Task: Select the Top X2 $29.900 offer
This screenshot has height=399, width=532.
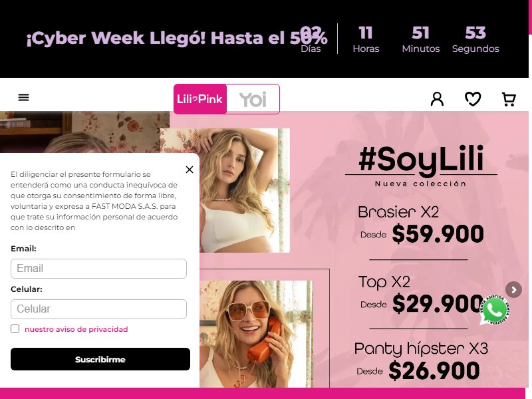Action: (x=421, y=295)
